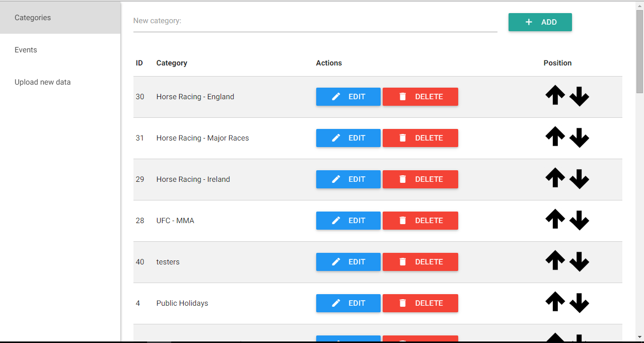This screenshot has height=343, width=644.
Task: Move UFC - MMA category up
Action: 555,220
